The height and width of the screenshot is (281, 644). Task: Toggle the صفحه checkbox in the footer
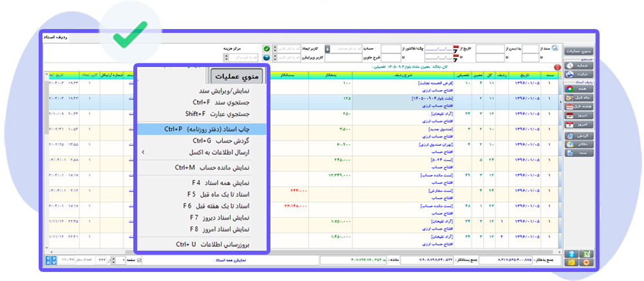[x=138, y=260]
